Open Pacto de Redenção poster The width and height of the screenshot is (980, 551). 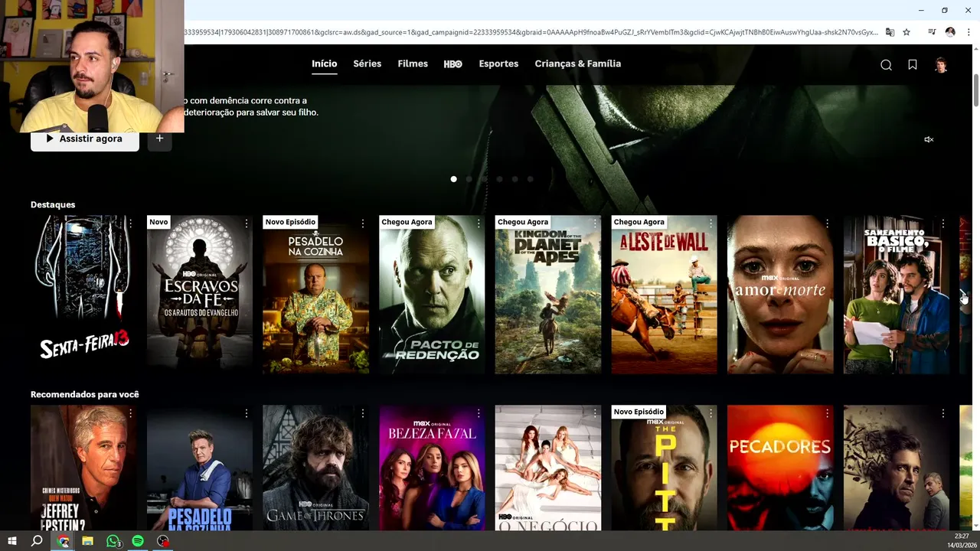432,295
